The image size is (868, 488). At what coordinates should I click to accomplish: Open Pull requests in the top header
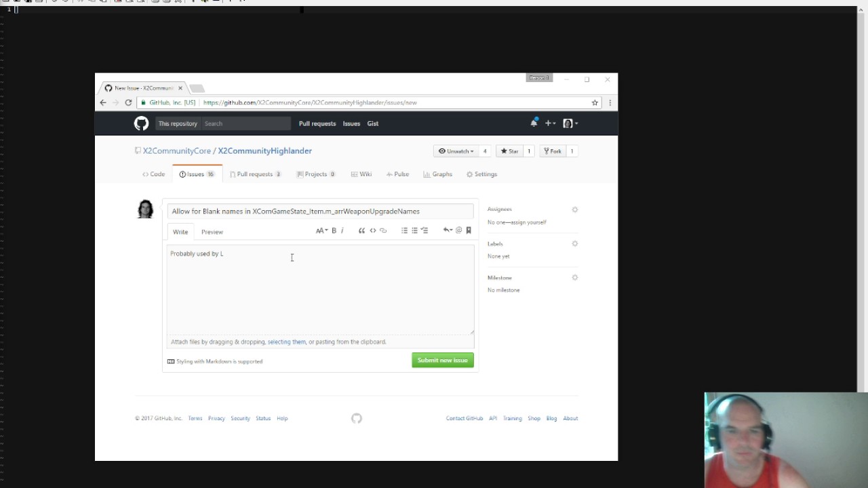point(317,123)
